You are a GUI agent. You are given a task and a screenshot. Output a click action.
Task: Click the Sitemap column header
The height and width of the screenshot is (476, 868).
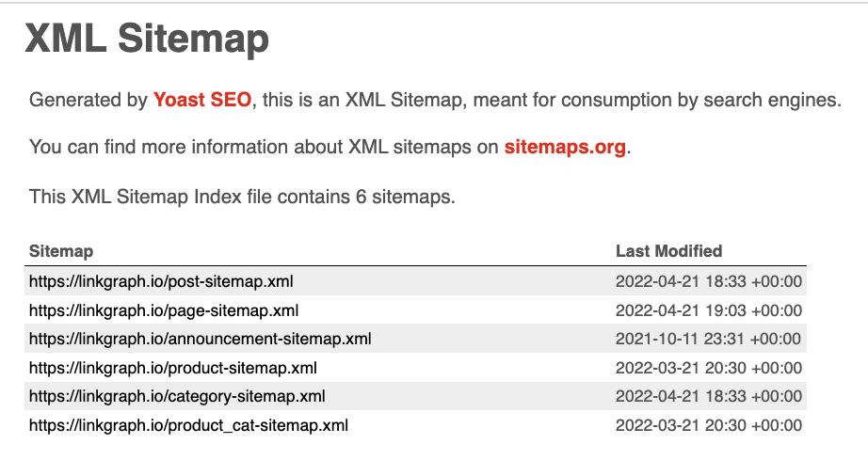coord(61,251)
